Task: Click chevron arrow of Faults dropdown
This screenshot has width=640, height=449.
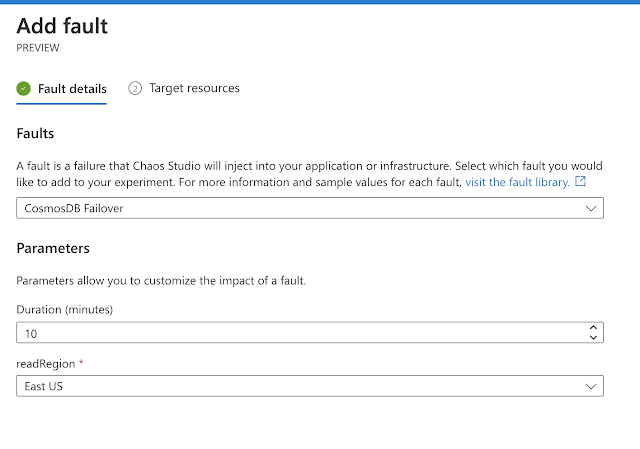Action: coord(591,208)
